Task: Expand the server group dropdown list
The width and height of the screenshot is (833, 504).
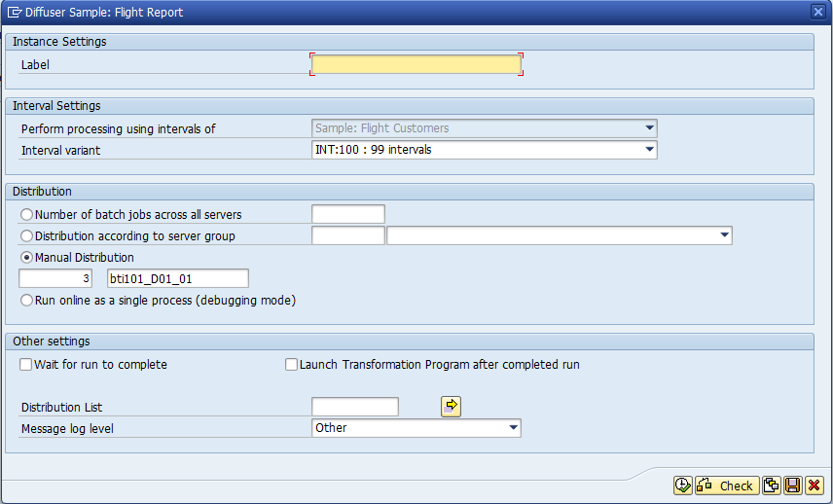Action: click(724, 235)
